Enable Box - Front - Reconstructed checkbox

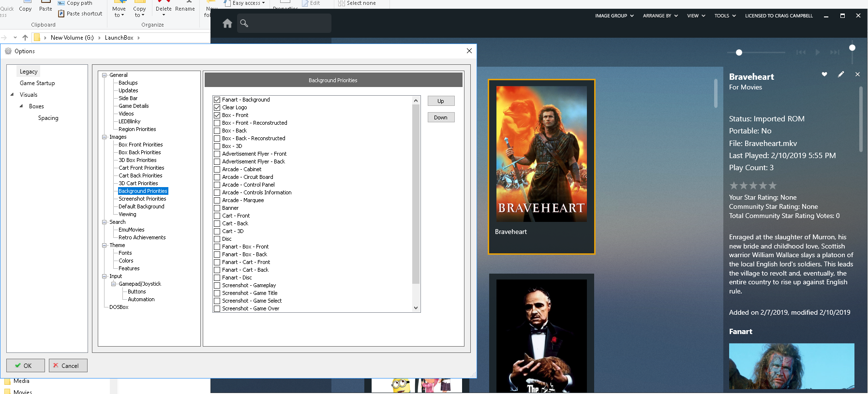coord(217,123)
